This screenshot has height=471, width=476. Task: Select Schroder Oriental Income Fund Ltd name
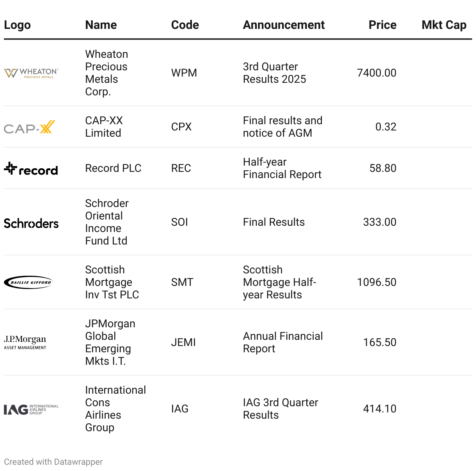107,222
